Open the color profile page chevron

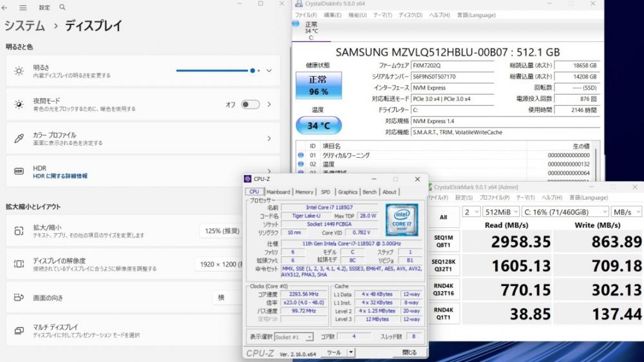tap(269, 138)
